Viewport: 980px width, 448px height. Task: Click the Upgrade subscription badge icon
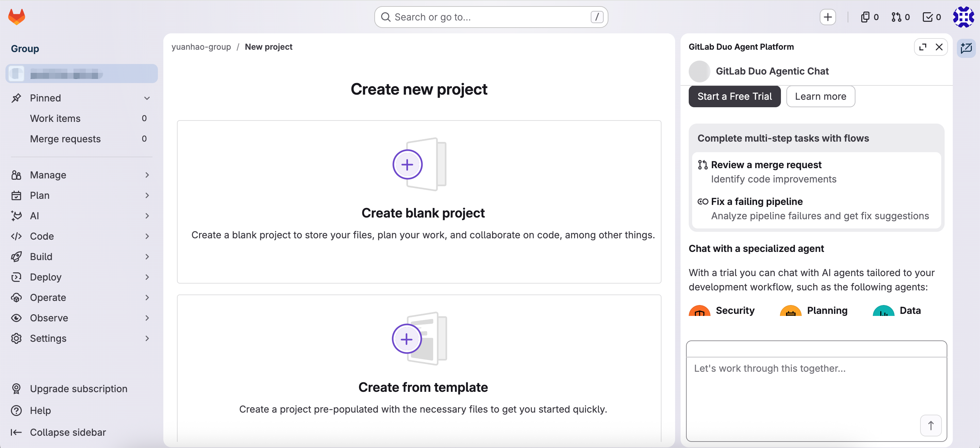pyautogui.click(x=16, y=389)
